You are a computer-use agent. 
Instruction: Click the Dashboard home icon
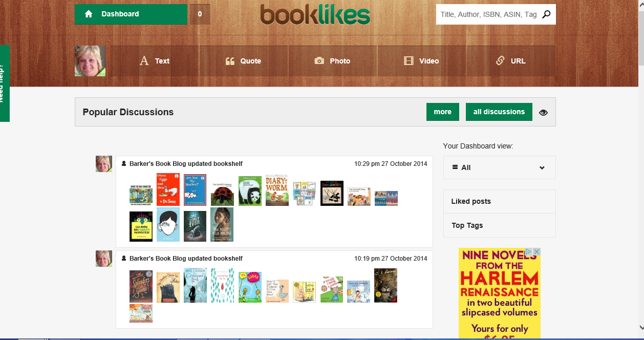pyautogui.click(x=90, y=14)
